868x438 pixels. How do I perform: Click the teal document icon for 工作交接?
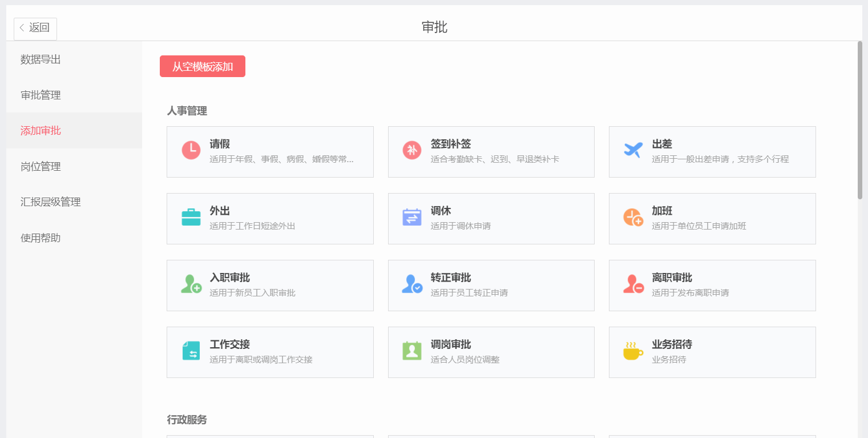click(191, 351)
